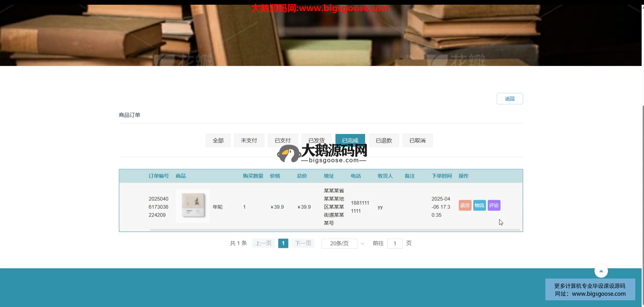The image size is (644, 307).
Task: View the 已取消 cancelled tab
Action: [417, 140]
